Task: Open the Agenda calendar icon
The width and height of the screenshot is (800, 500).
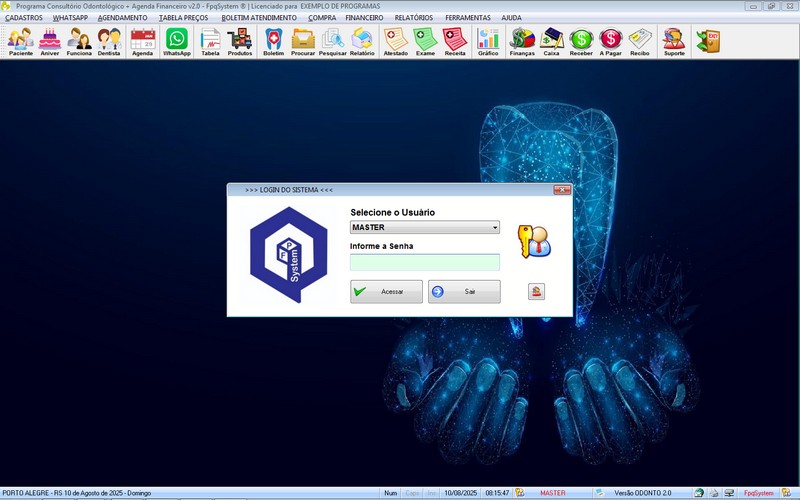Action: pos(142,41)
